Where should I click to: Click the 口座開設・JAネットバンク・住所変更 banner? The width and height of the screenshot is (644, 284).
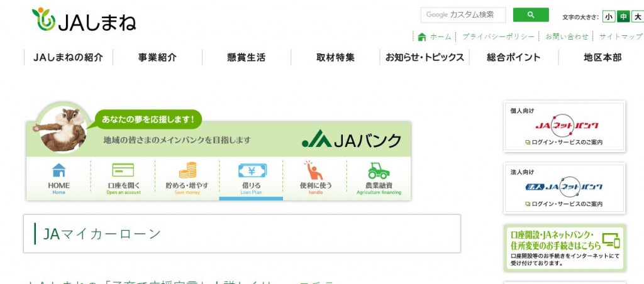coord(565,248)
